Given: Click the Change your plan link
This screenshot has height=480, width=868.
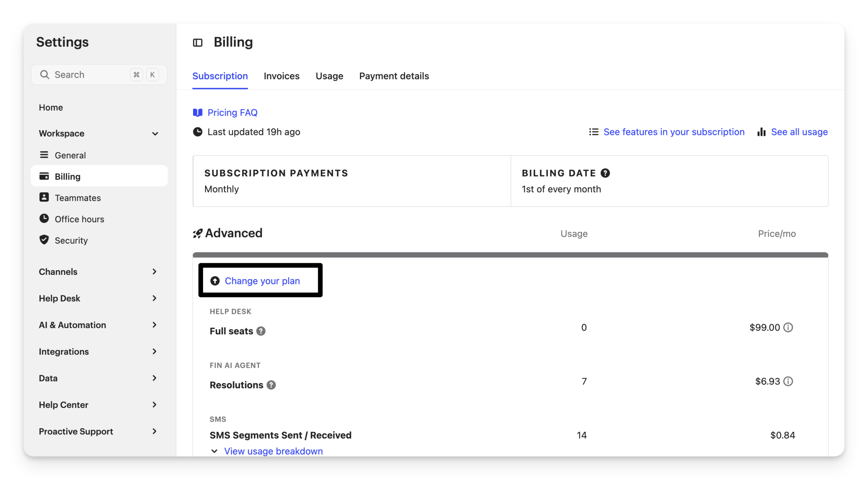Looking at the screenshot, I should tap(262, 281).
